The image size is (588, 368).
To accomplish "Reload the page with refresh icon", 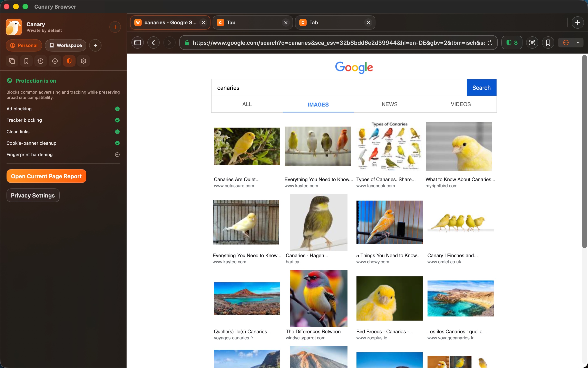I will [x=490, y=43].
